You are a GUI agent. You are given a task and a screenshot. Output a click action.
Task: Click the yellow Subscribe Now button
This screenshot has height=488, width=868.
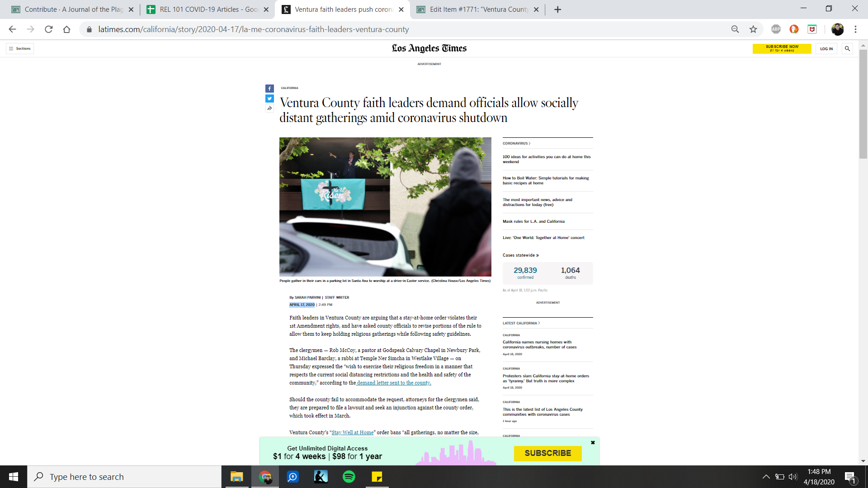tap(782, 48)
